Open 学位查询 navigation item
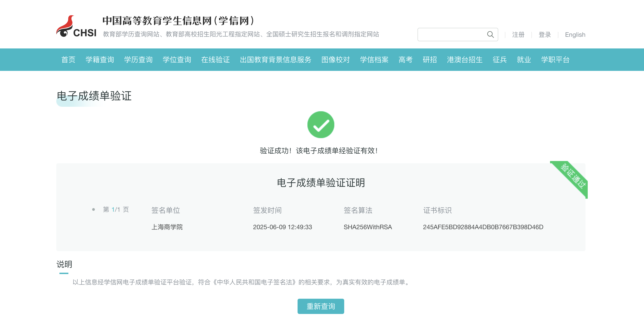Viewport: 644px width, 331px height. point(177,59)
